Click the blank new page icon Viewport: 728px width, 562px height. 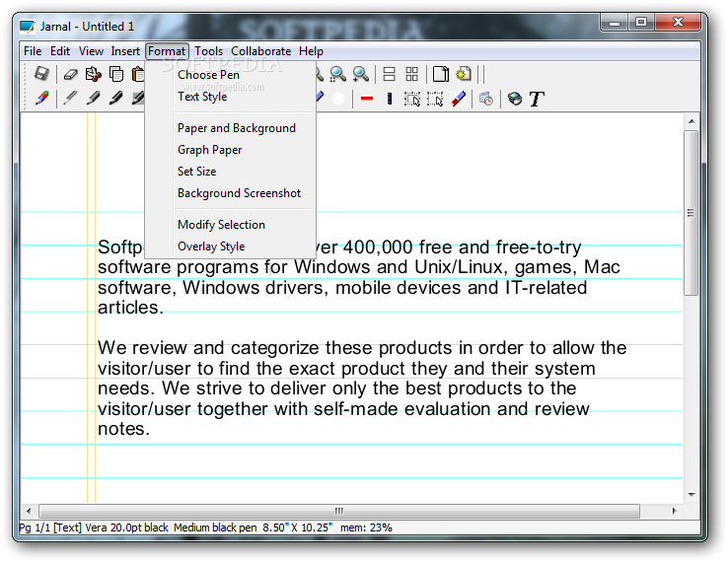(441, 74)
